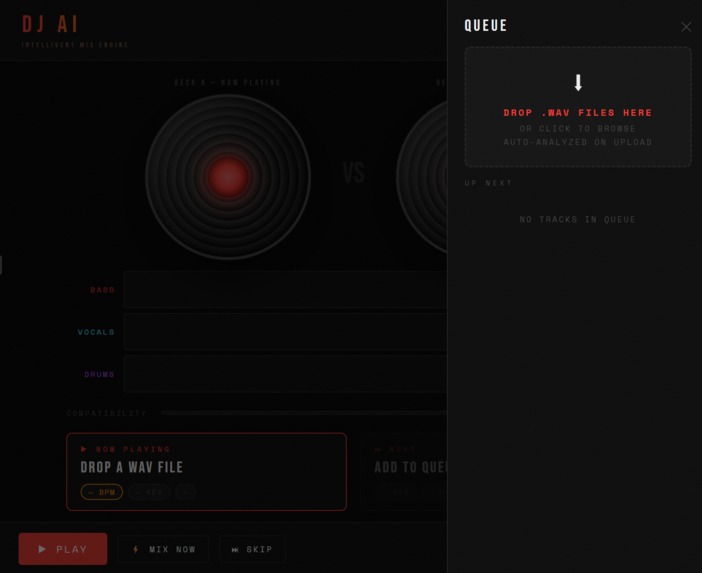The width and height of the screenshot is (702, 573).
Task: Start playback with the Play button
Action: tap(63, 549)
